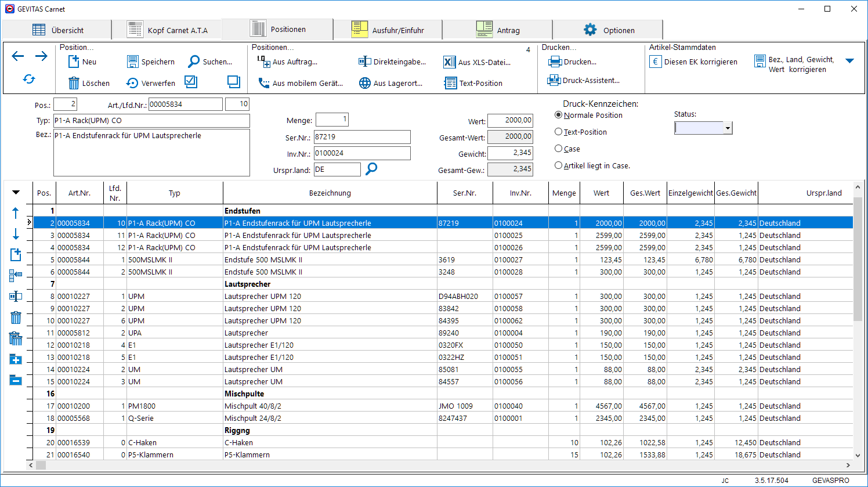The height and width of the screenshot is (487, 868).
Task: Click the Drucken print button
Action: coord(573,62)
